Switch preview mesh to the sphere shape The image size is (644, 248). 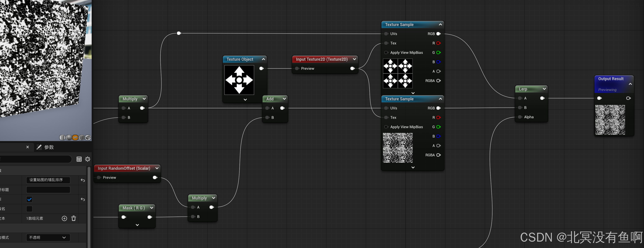click(x=69, y=138)
